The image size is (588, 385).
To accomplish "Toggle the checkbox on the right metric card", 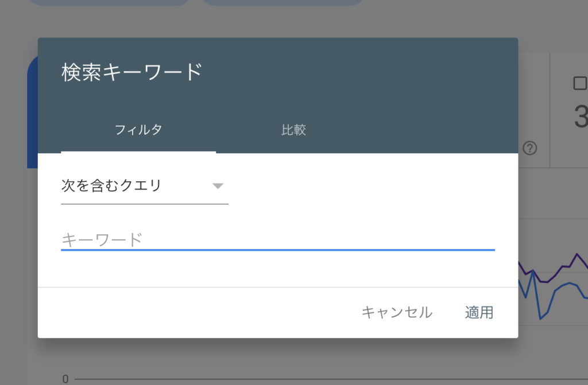I will point(580,83).
